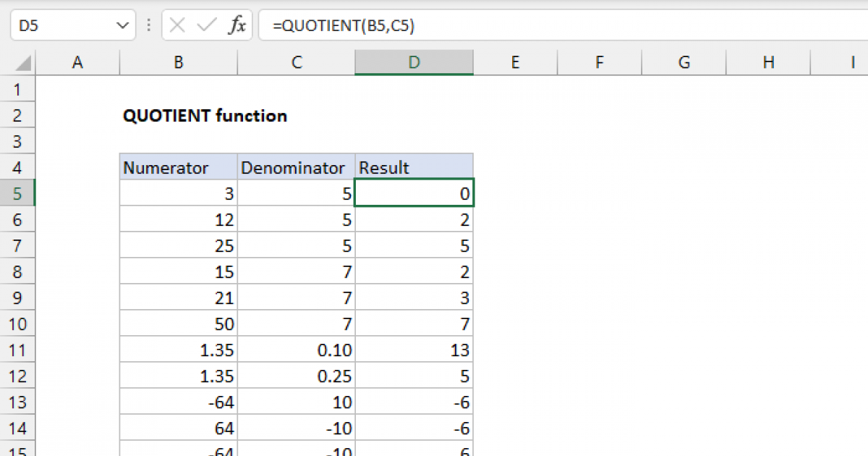Select row 11 header
The height and width of the screenshot is (456, 868).
pos(18,350)
